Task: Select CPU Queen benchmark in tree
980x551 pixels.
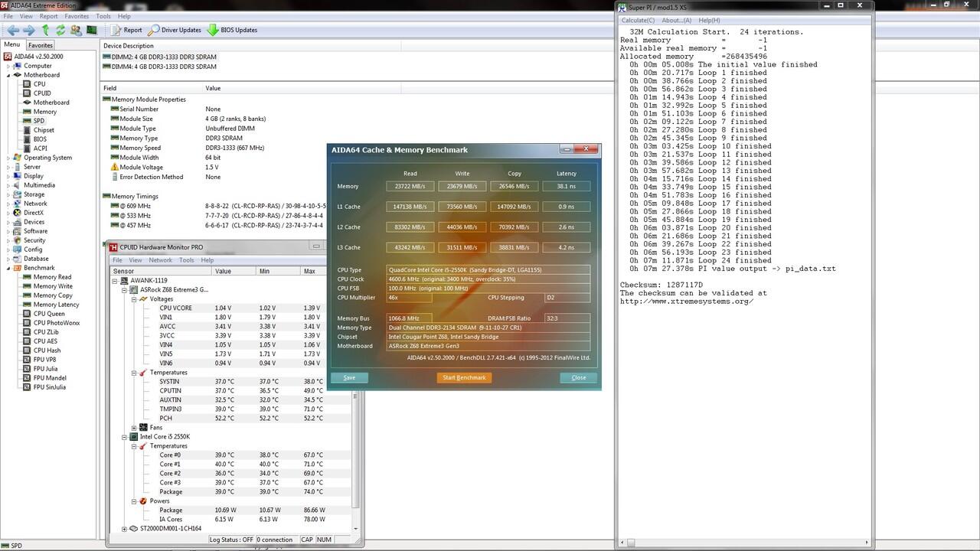Action: pos(44,314)
